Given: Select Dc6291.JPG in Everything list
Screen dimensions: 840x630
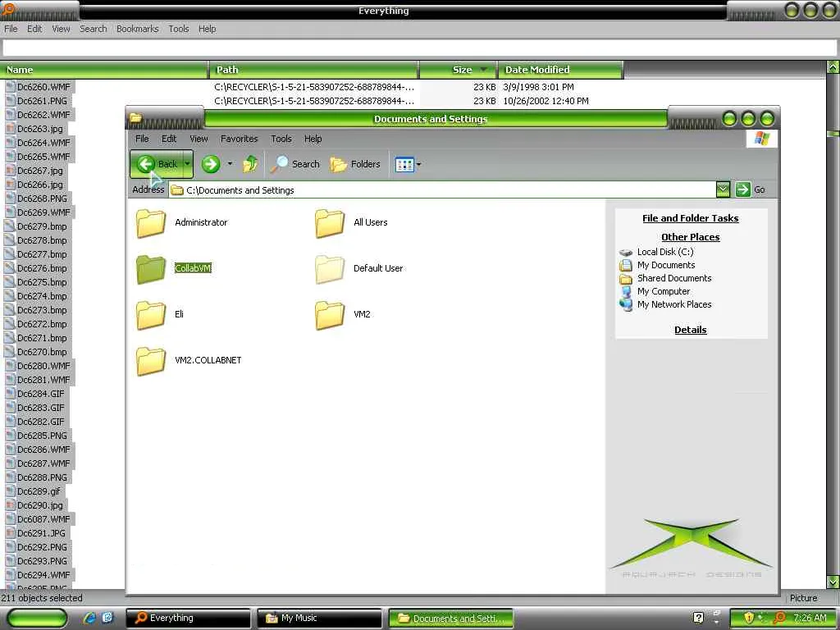Looking at the screenshot, I should pyautogui.click(x=41, y=533).
